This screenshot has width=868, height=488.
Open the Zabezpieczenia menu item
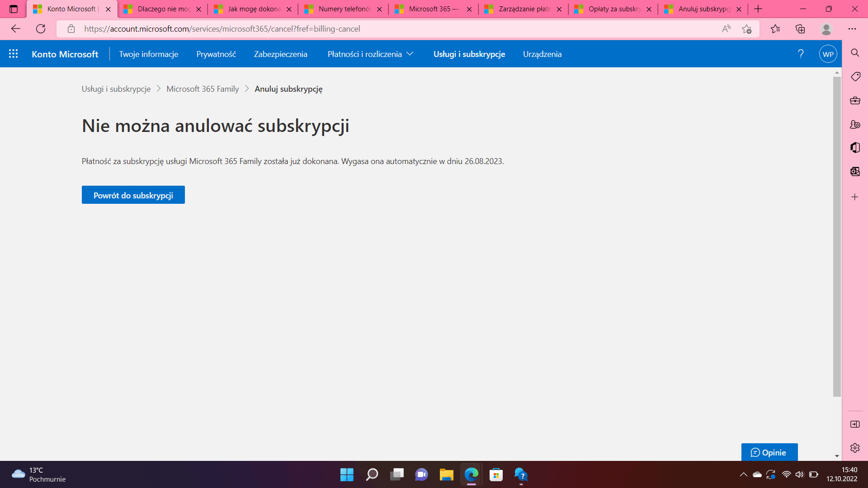[280, 54]
